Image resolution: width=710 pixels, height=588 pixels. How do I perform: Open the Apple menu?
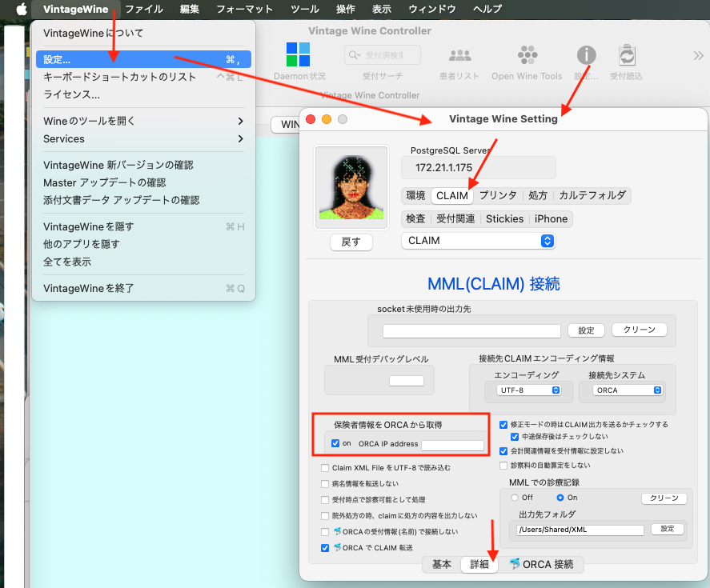(x=16, y=9)
